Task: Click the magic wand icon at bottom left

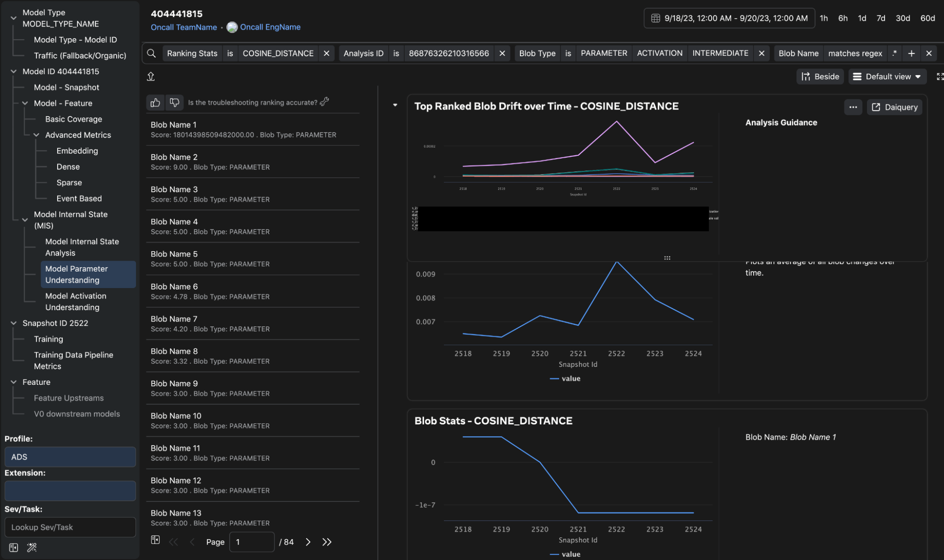Action: pos(32,548)
